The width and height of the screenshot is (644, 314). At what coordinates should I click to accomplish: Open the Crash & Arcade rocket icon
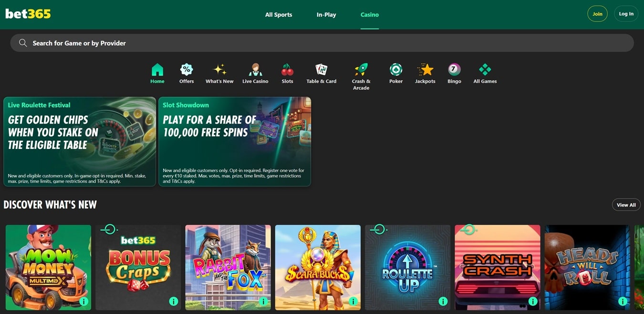click(x=361, y=70)
